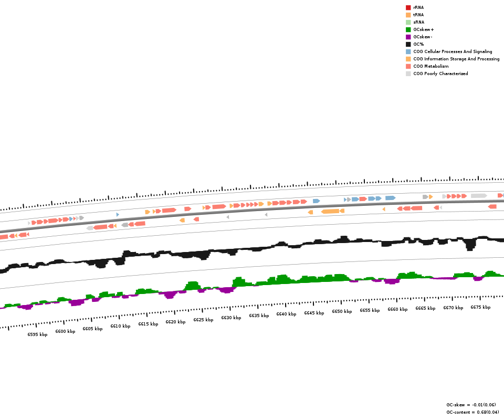The width and height of the screenshot is (504, 420).
Task: Select the 6630 kbp ruler label
Action: [231, 318]
